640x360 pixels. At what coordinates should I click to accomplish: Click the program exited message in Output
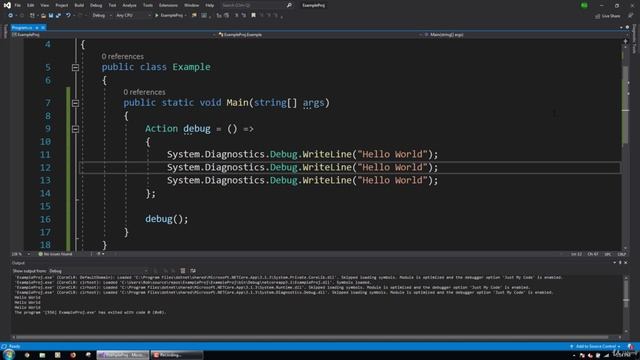tap(90, 312)
